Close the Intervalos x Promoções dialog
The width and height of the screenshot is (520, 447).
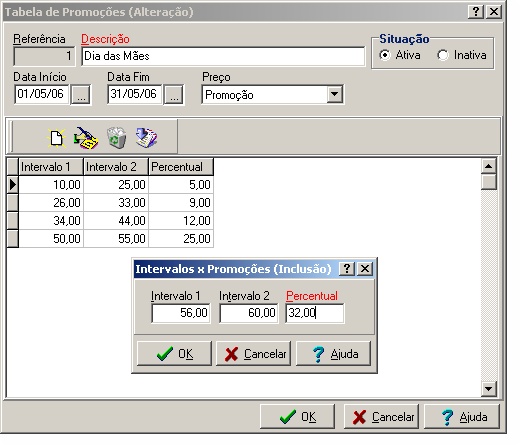point(365,269)
